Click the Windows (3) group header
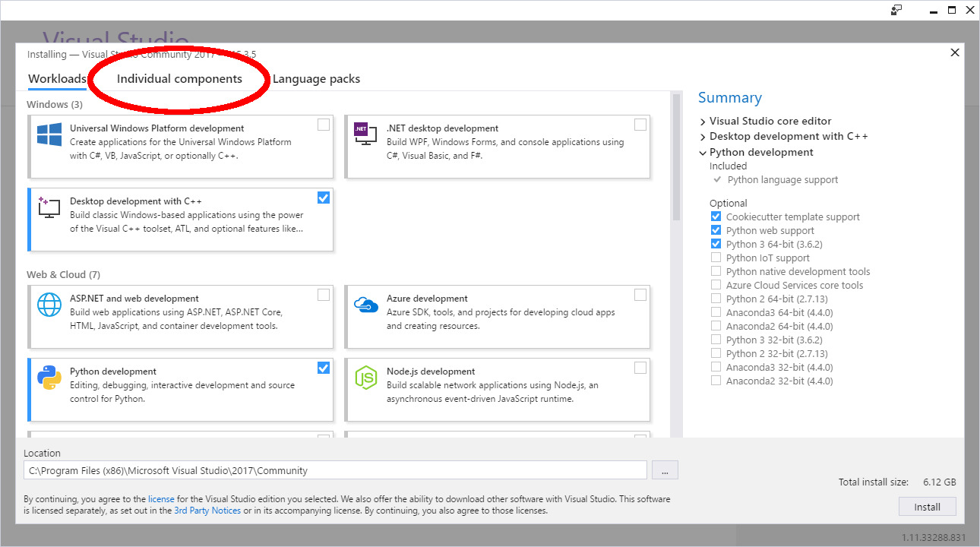980x547 pixels. coord(55,104)
